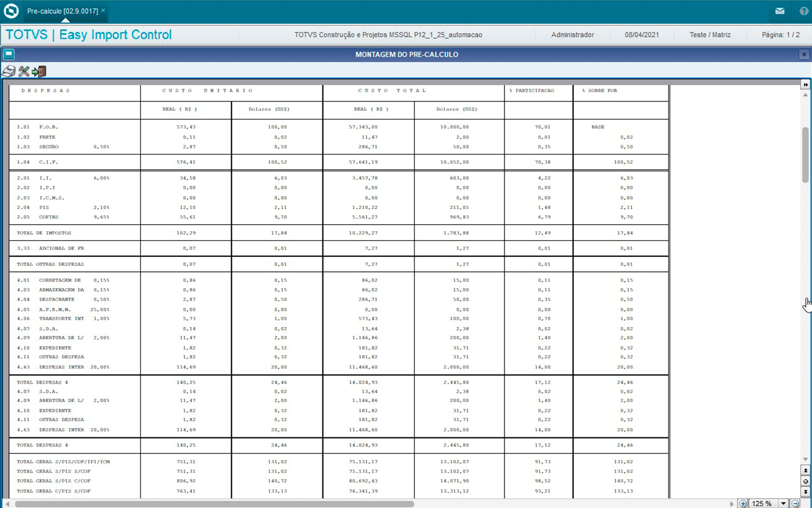812x508 pixels.
Task: Open the 125 % zoom dropdown arrow
Action: [x=784, y=504]
